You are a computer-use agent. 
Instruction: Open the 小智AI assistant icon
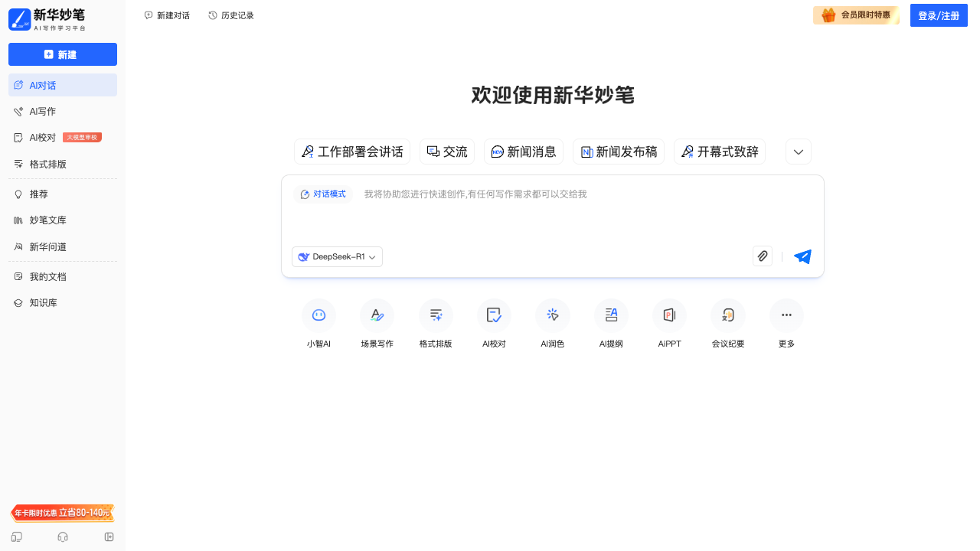click(x=318, y=315)
